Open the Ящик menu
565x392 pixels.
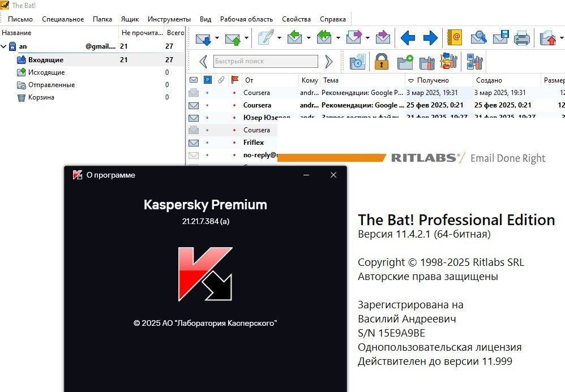(130, 19)
